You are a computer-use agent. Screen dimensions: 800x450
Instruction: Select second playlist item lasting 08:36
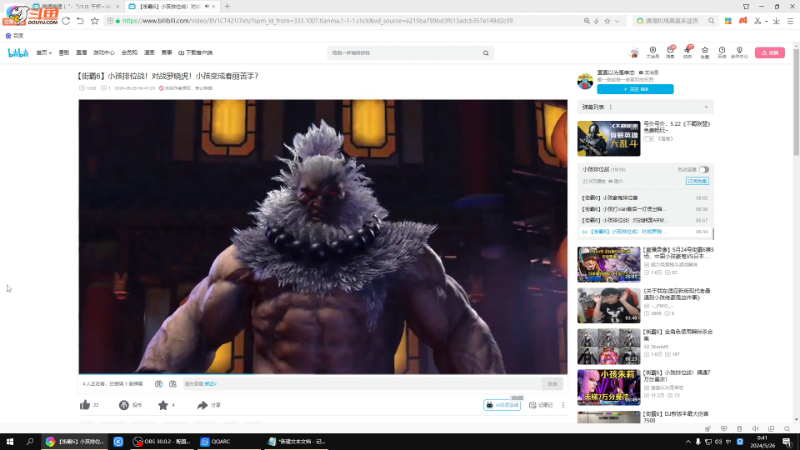645,209
